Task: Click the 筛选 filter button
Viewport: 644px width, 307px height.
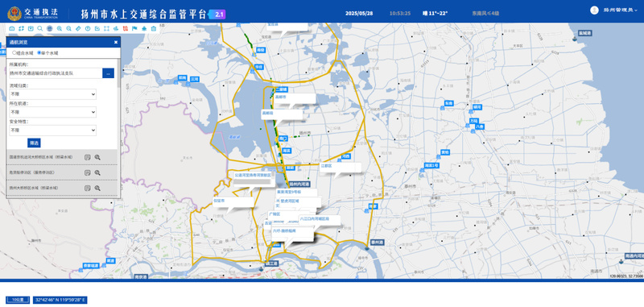Action: coord(34,143)
